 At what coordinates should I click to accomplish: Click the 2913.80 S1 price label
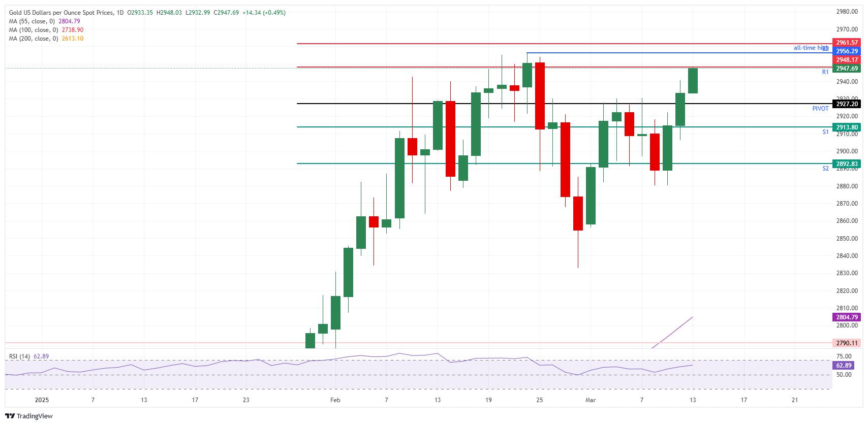[x=846, y=127]
